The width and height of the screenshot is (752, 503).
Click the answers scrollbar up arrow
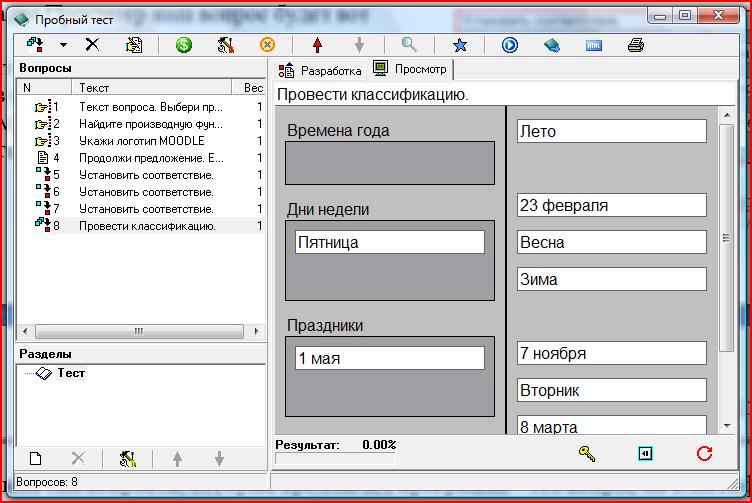tap(727, 115)
